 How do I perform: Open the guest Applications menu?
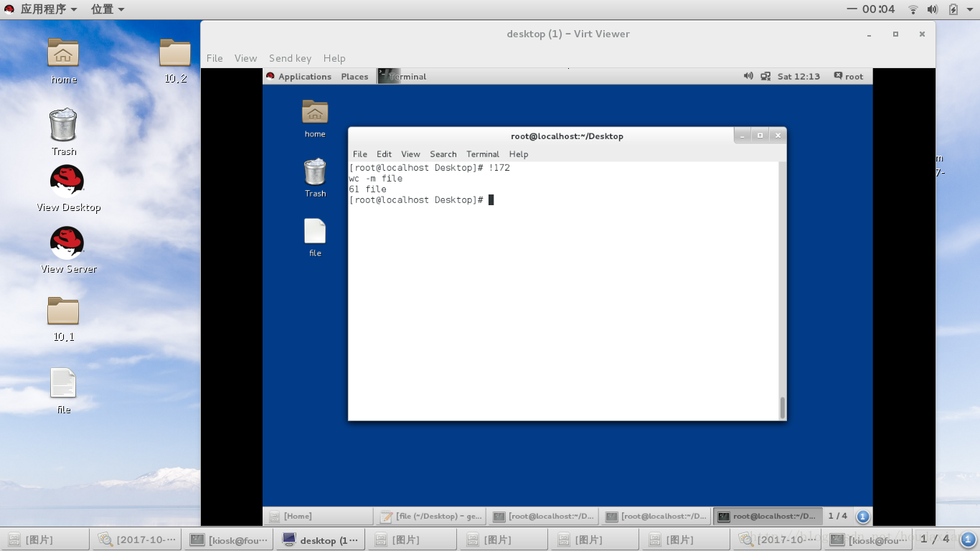298,76
